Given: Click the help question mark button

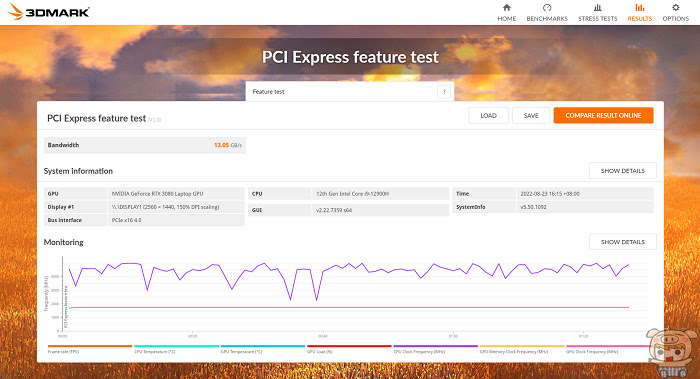Looking at the screenshot, I should coord(444,92).
